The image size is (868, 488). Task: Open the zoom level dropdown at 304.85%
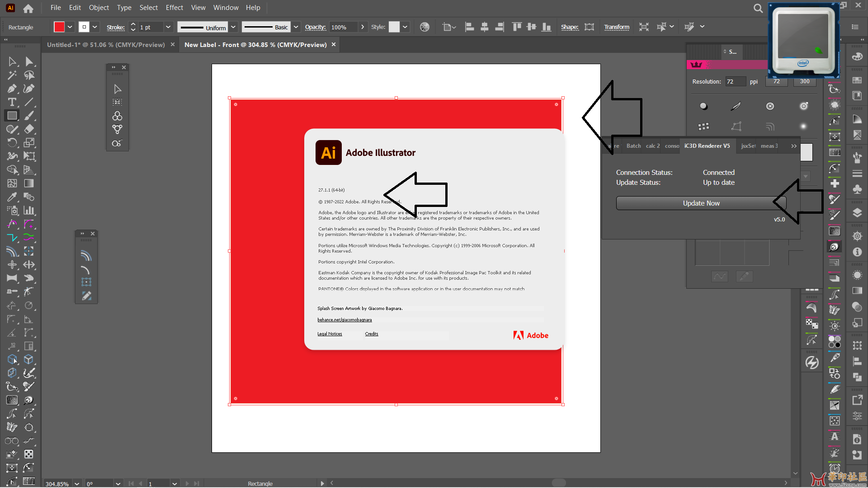77,483
